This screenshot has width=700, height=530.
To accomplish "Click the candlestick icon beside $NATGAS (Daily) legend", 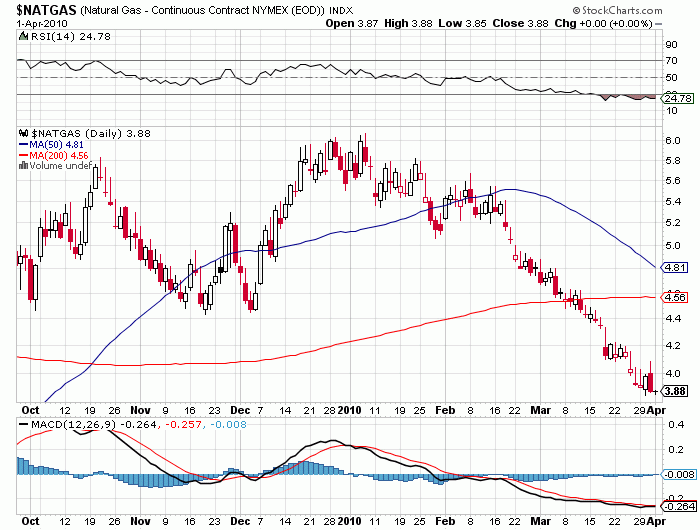I will (x=23, y=132).
